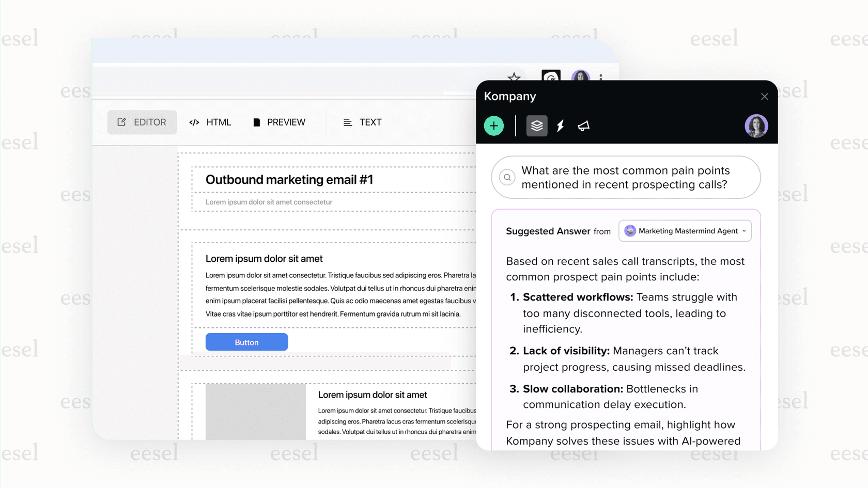Switch to the PREVIEW tab
868x488 pixels.
pos(279,122)
